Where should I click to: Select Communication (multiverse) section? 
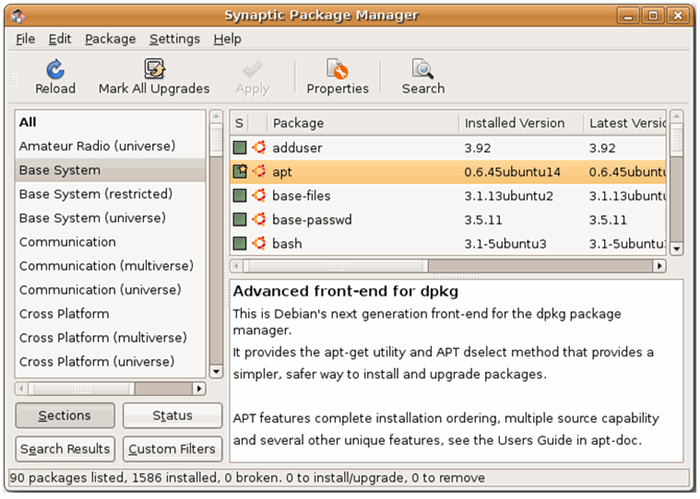[x=110, y=266]
